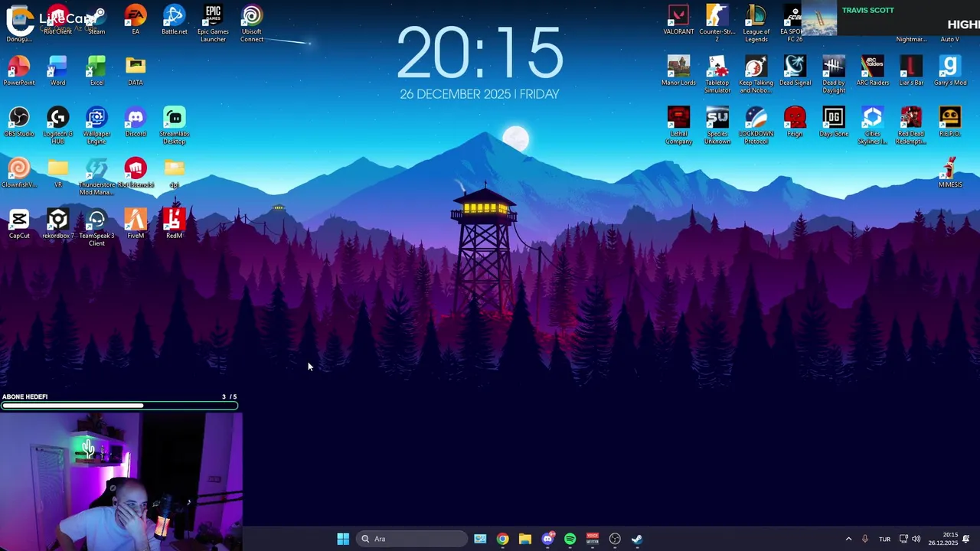The height and width of the screenshot is (551, 980).
Task: Open the Steam desktop shortcut
Action: (x=96, y=20)
